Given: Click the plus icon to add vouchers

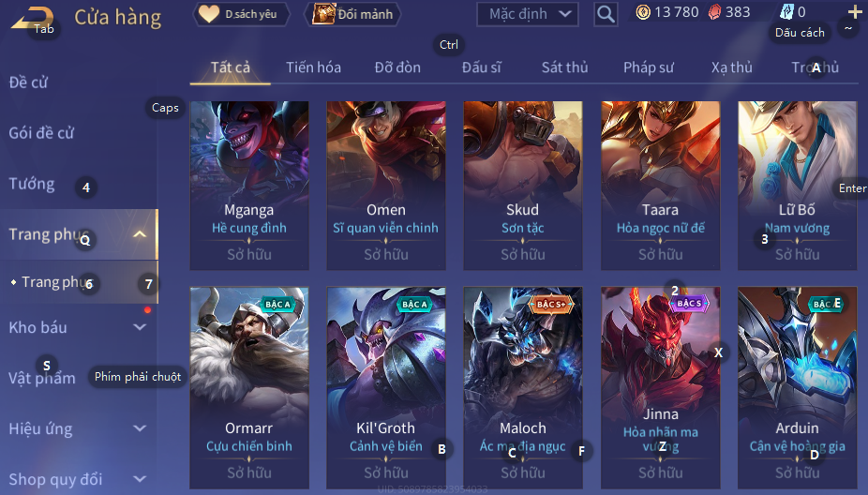Looking at the screenshot, I should coord(854,11).
